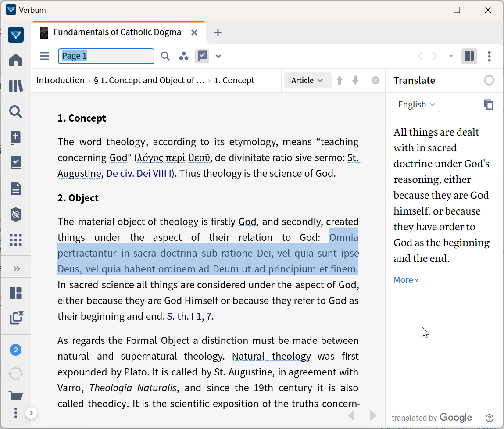
Task: Open the English target language dropdown
Action: (415, 104)
